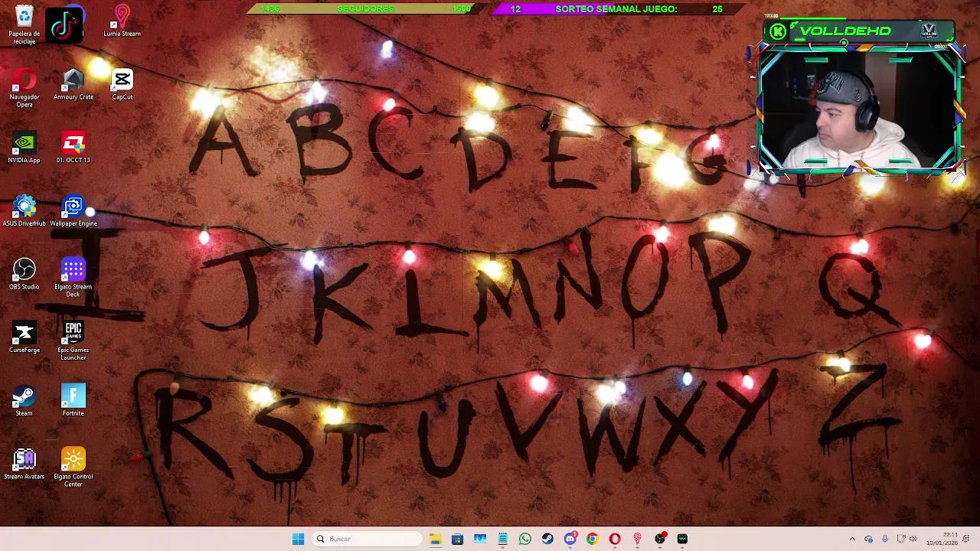Open WhatsApp from the taskbar
The image size is (980, 551).
525,539
